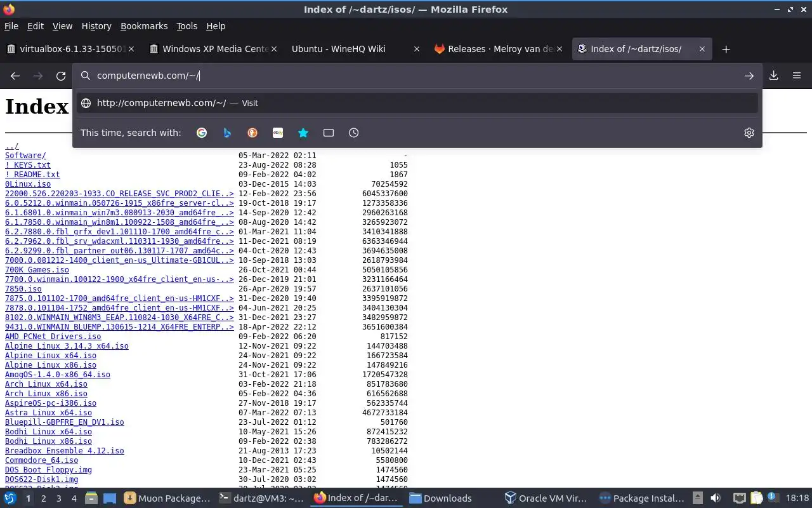The height and width of the screenshot is (508, 812).
Task: Open the Help menu
Action: click(216, 26)
